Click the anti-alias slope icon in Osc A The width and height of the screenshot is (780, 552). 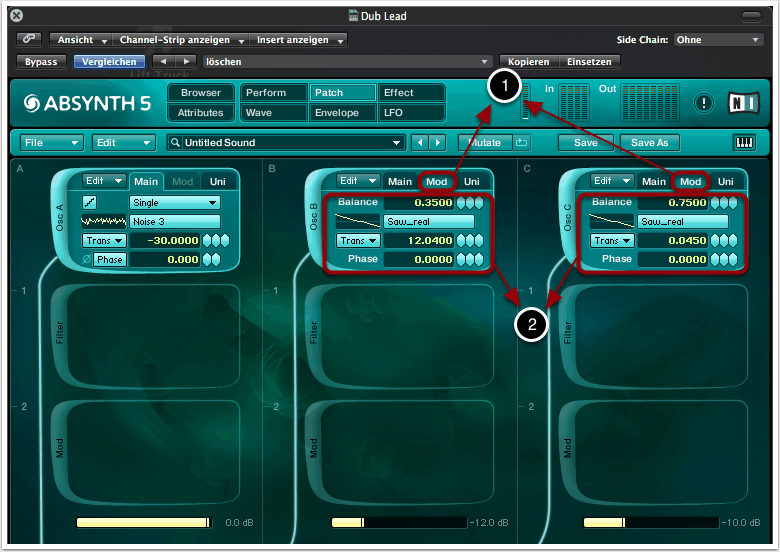tap(90, 202)
